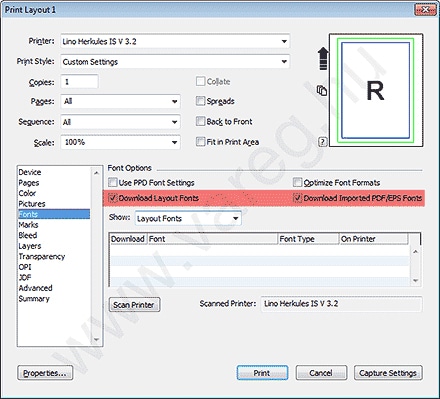Click the paper feed direction arrow icon
This screenshot has width=440, height=399.
tap(323, 58)
